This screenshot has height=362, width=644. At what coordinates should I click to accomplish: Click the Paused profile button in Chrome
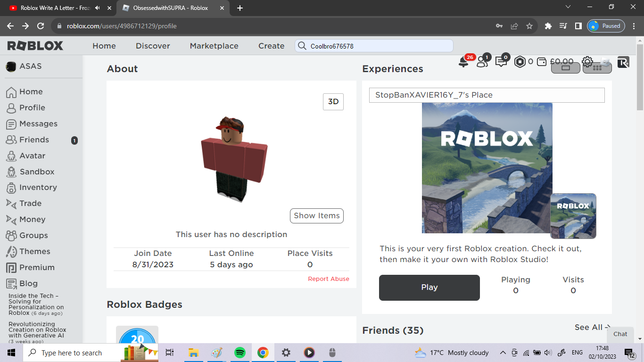tap(606, 26)
